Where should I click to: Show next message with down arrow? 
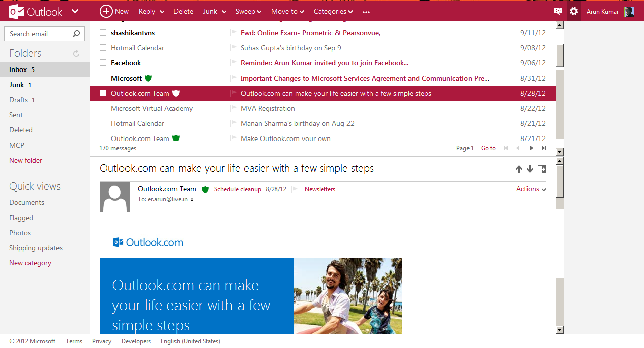click(x=530, y=169)
